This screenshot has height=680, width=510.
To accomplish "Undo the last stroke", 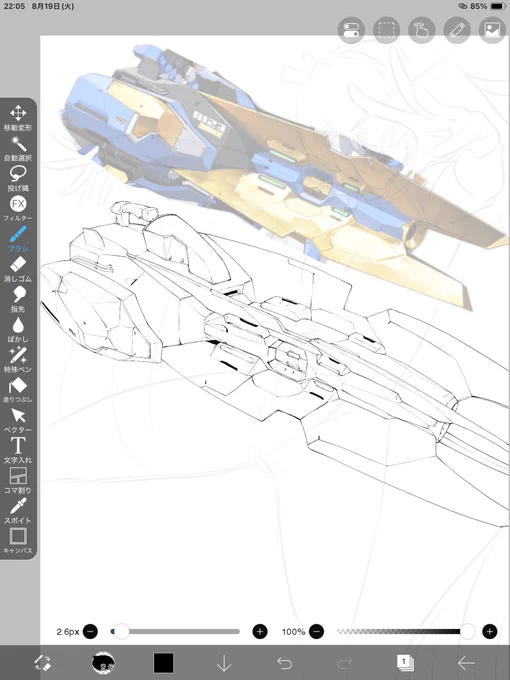I will pyautogui.click(x=284, y=663).
